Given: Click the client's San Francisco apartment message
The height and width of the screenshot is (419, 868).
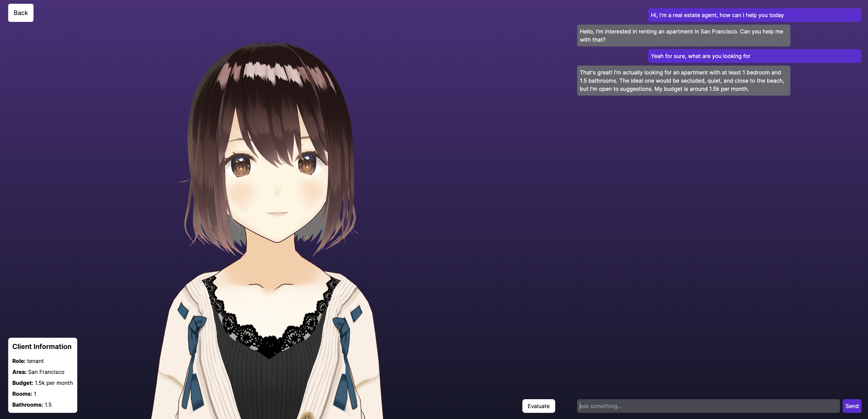Looking at the screenshot, I should coord(683,36).
